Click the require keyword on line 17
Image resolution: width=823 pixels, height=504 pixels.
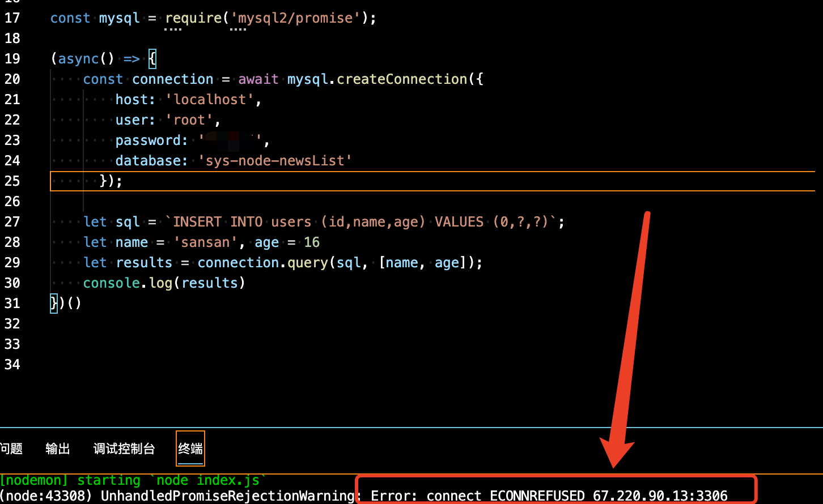[193, 18]
